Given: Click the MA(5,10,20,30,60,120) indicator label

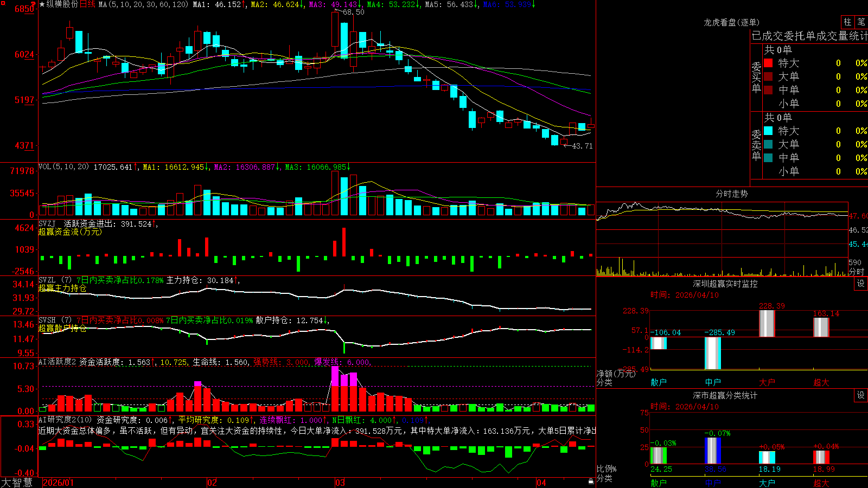Looking at the screenshot, I should click(143, 4).
